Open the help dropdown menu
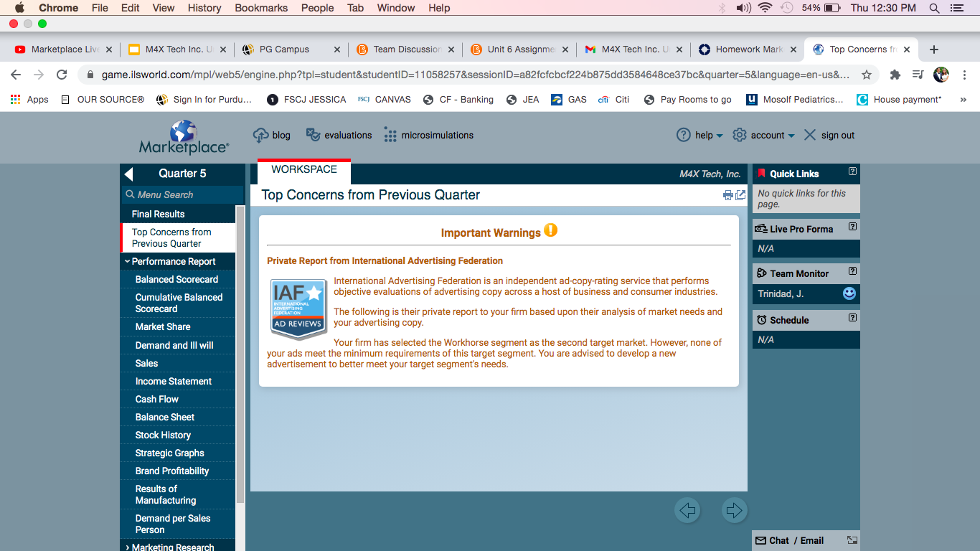The width and height of the screenshot is (980, 551). [709, 135]
